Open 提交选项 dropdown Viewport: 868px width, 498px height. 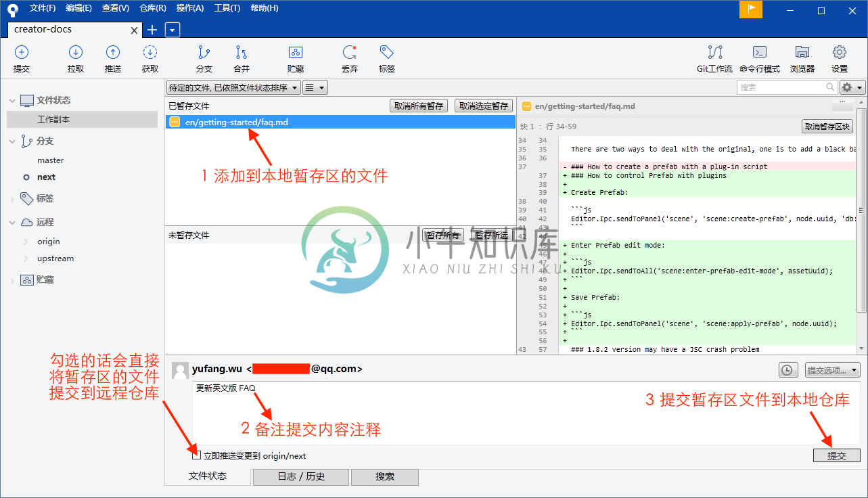tap(832, 370)
